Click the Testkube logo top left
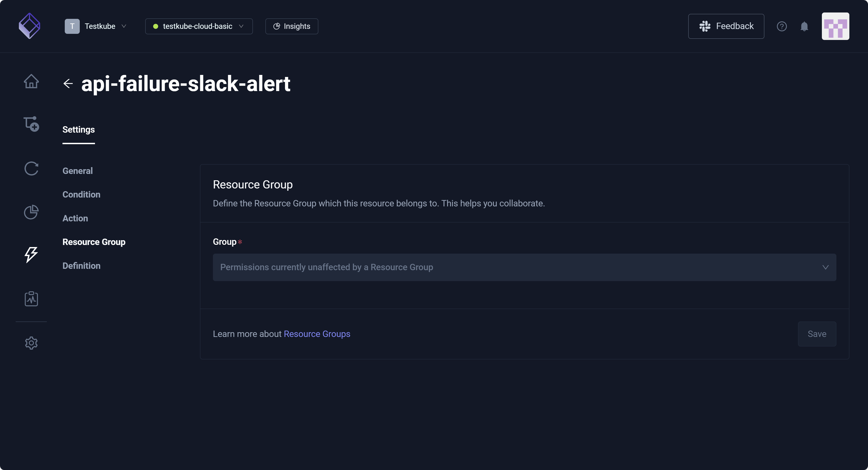The width and height of the screenshot is (868, 470). [x=30, y=26]
